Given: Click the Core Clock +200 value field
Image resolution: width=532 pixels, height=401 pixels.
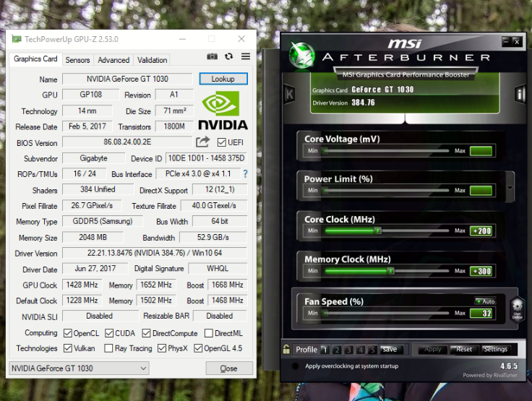Looking at the screenshot, I should click(x=481, y=230).
